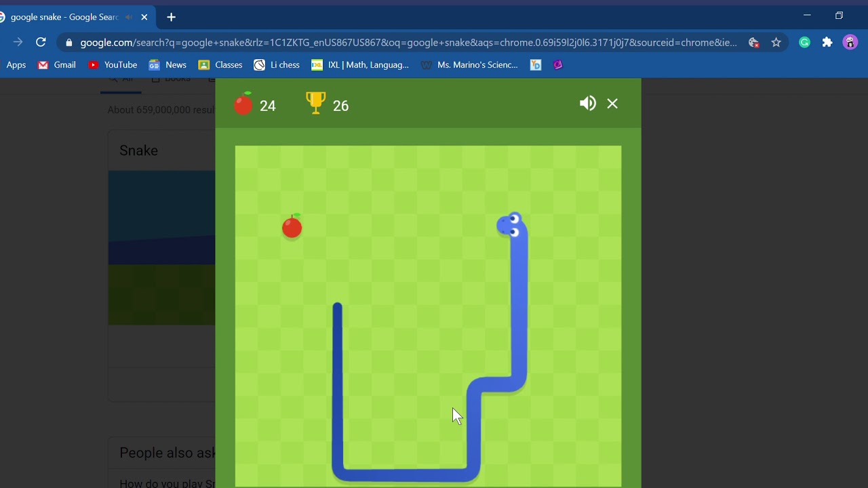Open the Gmail bookmark
Viewport: 868px width, 488px height.
(x=57, y=65)
